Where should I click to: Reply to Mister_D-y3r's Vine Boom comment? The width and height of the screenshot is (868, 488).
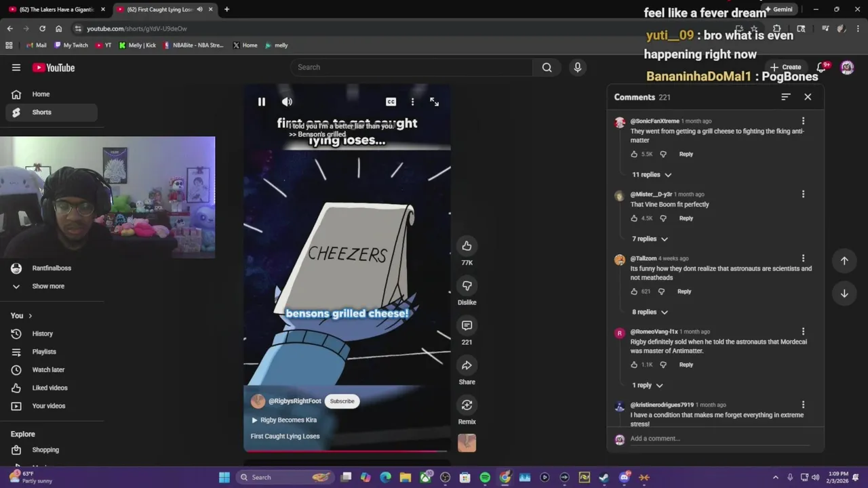click(686, 218)
